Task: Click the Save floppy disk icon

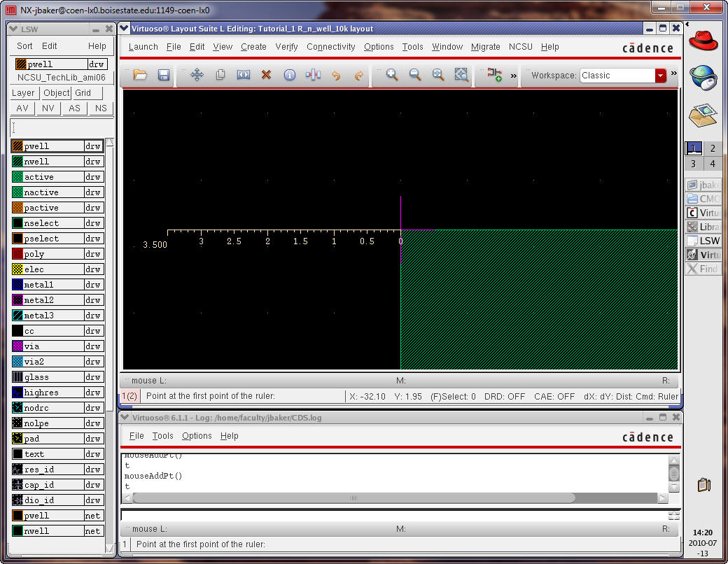Action: click(x=164, y=75)
